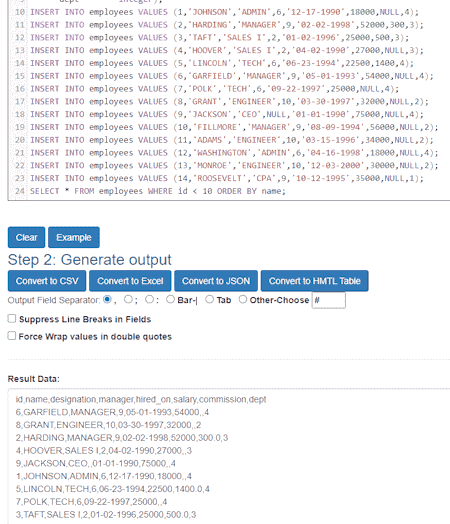Select colon as output field separator
This screenshot has width=450, height=524.
149,299
